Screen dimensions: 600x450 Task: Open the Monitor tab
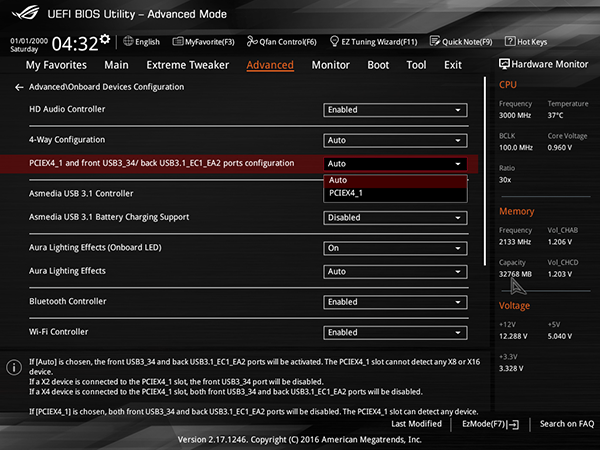pos(331,65)
